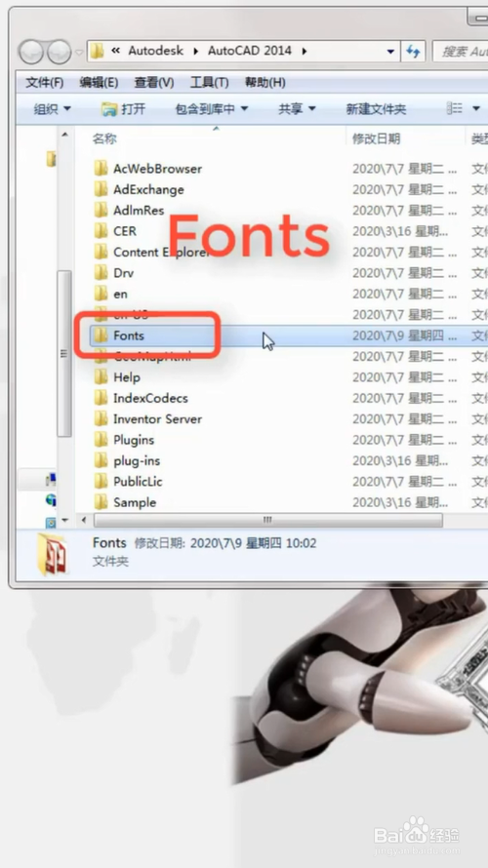Click the navigation pane scroll down arrow

pyautogui.click(x=64, y=519)
